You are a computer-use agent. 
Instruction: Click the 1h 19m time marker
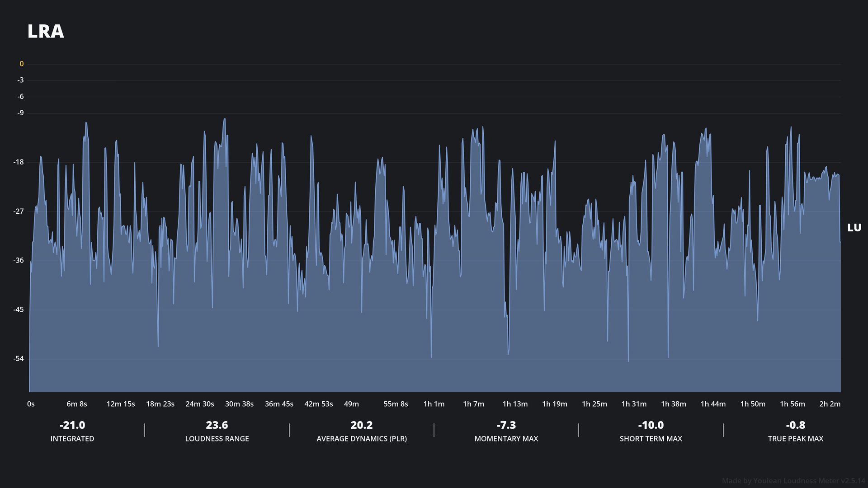tap(555, 404)
